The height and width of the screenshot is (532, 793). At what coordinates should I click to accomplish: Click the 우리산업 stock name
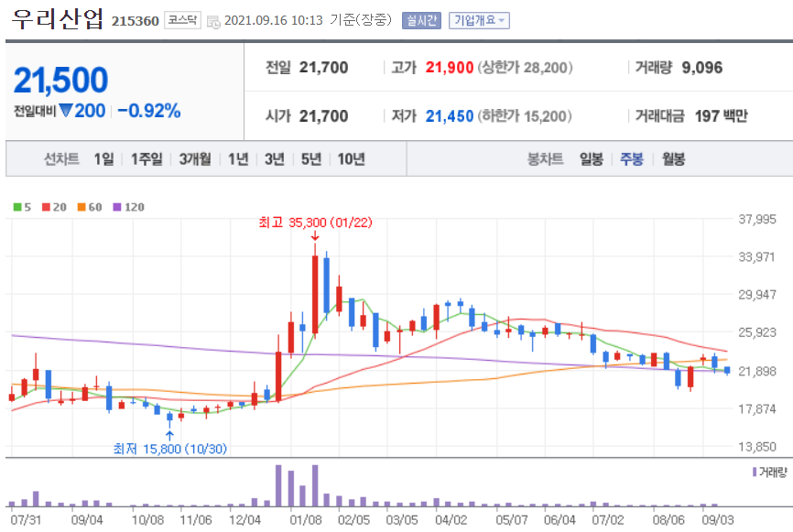tap(57, 18)
